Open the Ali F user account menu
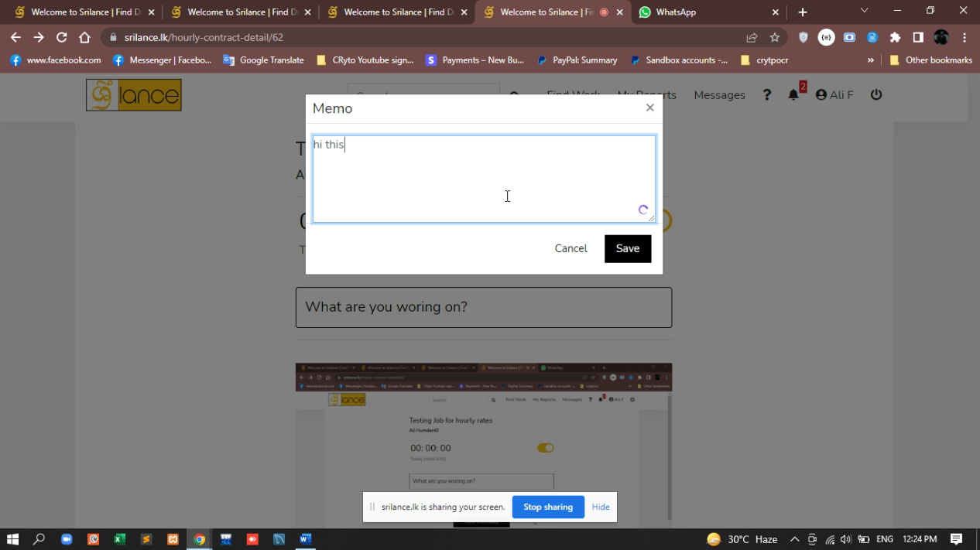Screen dimensions: 980x550 [x=834, y=95]
